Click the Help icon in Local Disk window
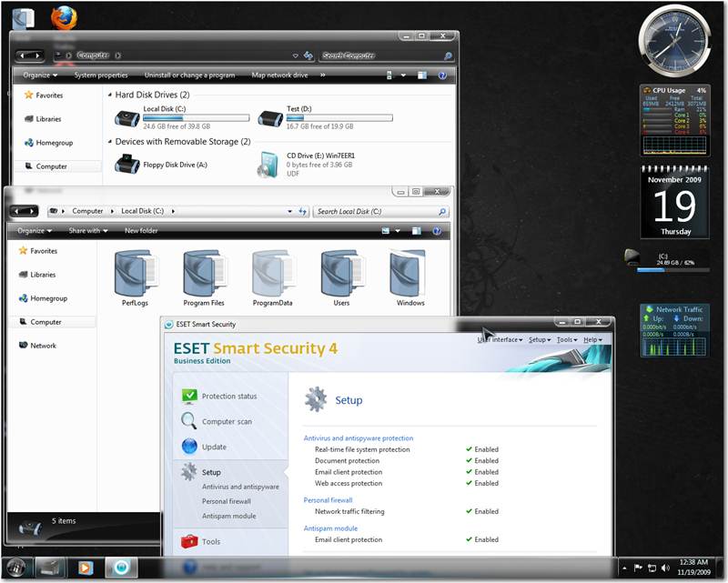The width and height of the screenshot is (728, 583). 437,231
